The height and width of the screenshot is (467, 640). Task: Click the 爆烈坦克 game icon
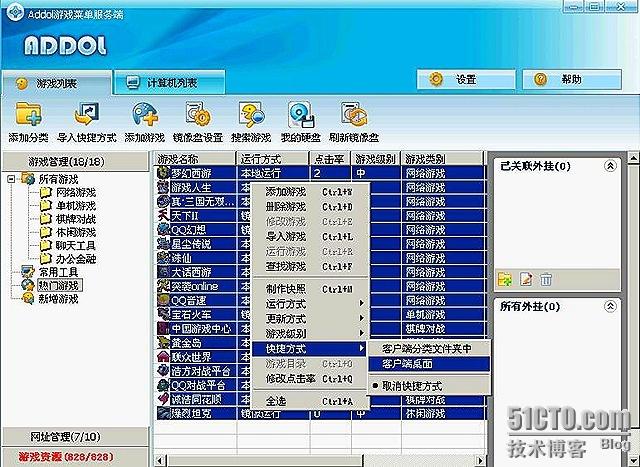click(x=163, y=413)
